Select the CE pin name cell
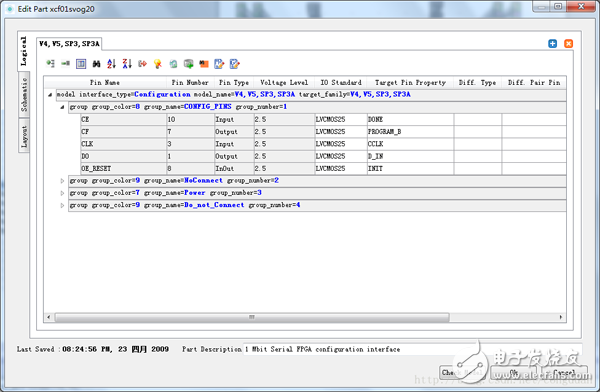This screenshot has height=392, width=600. point(124,119)
